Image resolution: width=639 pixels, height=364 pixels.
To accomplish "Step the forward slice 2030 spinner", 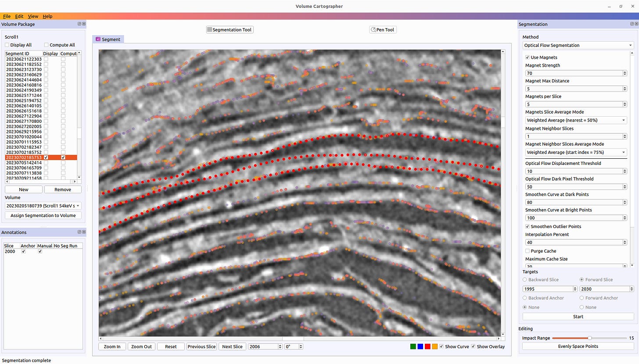I will point(632,289).
